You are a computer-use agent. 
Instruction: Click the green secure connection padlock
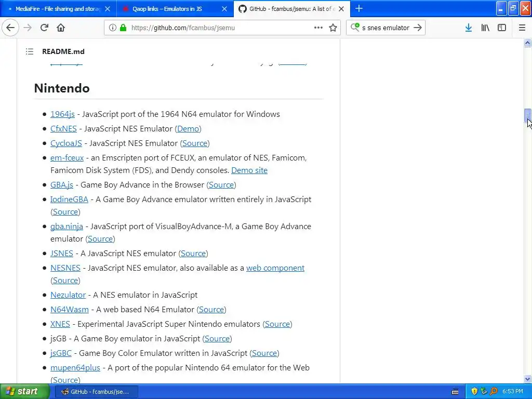123,28
